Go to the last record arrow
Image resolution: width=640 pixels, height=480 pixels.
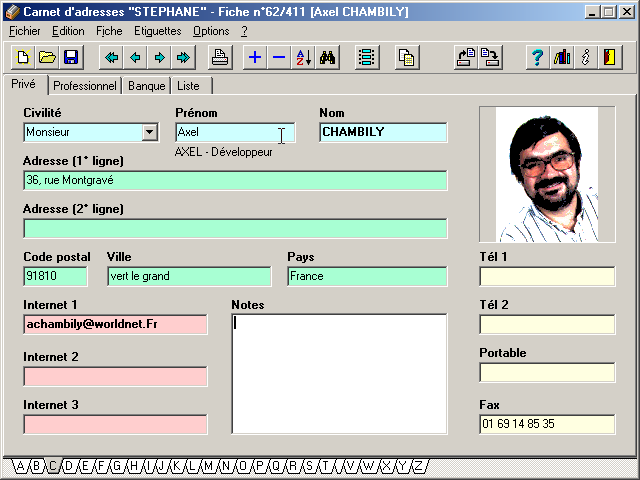183,58
